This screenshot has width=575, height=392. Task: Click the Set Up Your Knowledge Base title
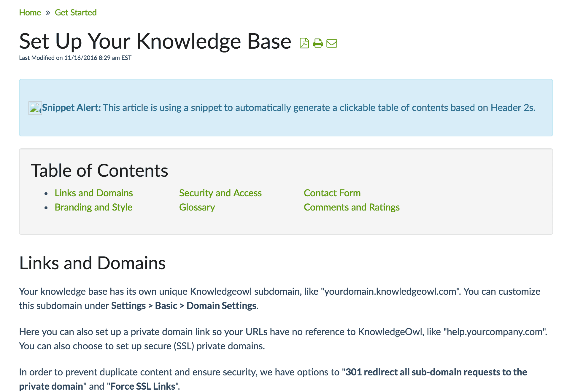coord(155,42)
